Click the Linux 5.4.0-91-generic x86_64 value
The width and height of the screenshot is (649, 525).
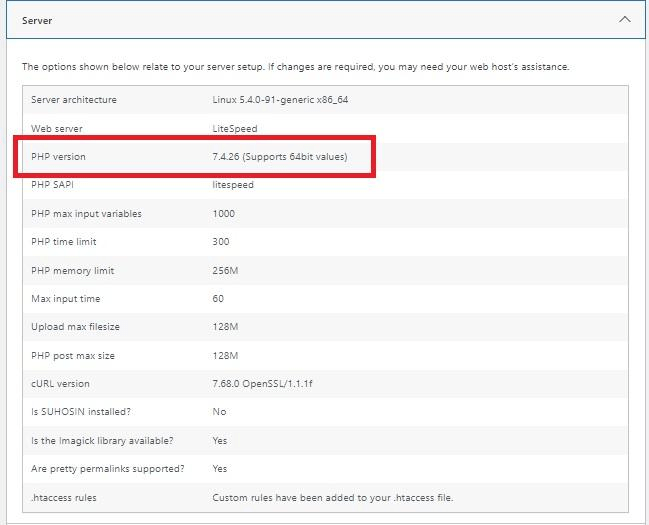[280, 100]
